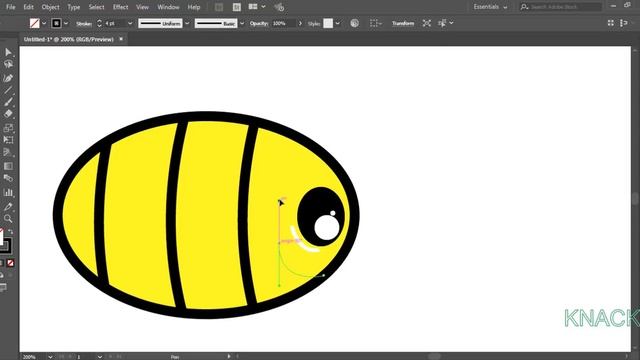This screenshot has width=640, height=360.
Task: Click the stroke color swatch in control bar
Action: pos(56,23)
